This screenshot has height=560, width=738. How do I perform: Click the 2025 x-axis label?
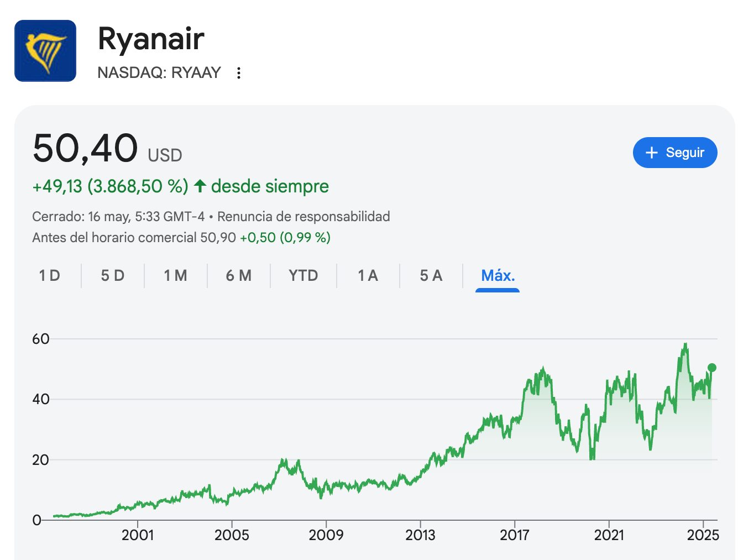coord(703,535)
